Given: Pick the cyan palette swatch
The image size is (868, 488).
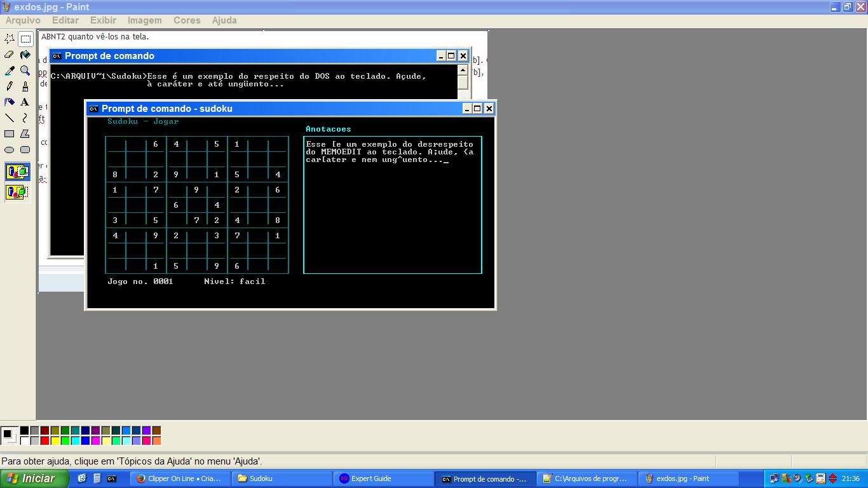Looking at the screenshot, I should pyautogui.click(x=75, y=441).
